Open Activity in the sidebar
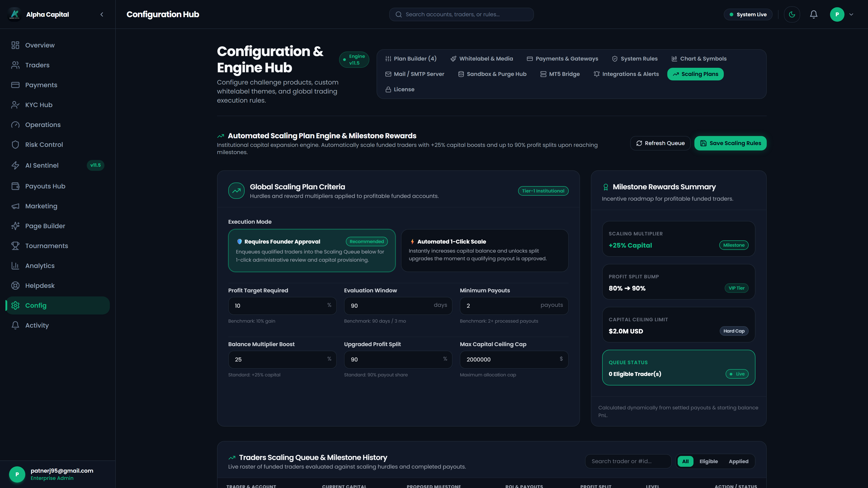This screenshot has height=488, width=868. [x=58, y=325]
